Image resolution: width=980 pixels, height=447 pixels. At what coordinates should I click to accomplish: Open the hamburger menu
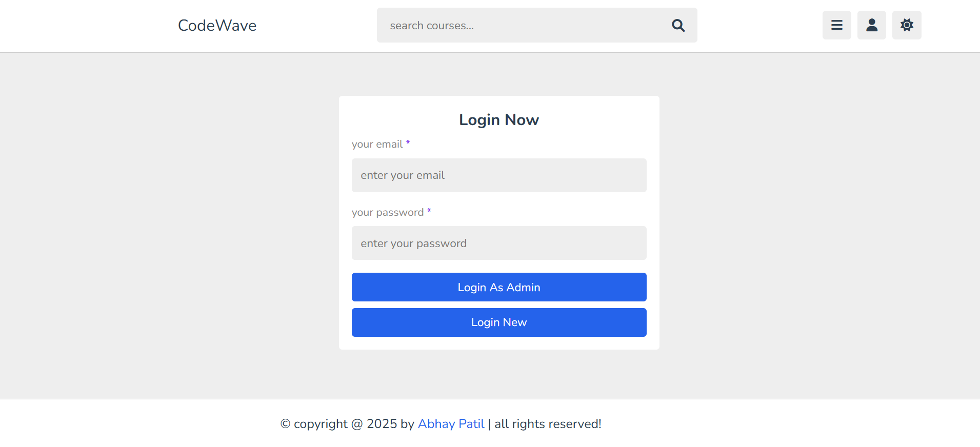tap(836, 25)
